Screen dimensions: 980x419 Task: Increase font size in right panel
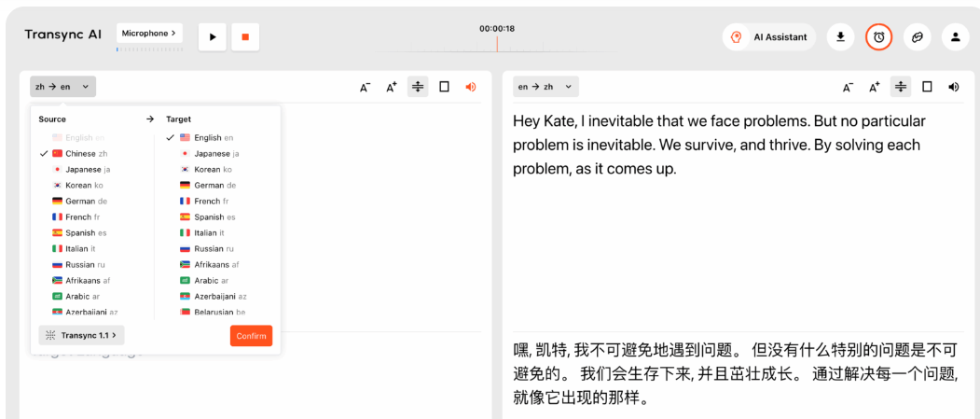coord(875,88)
